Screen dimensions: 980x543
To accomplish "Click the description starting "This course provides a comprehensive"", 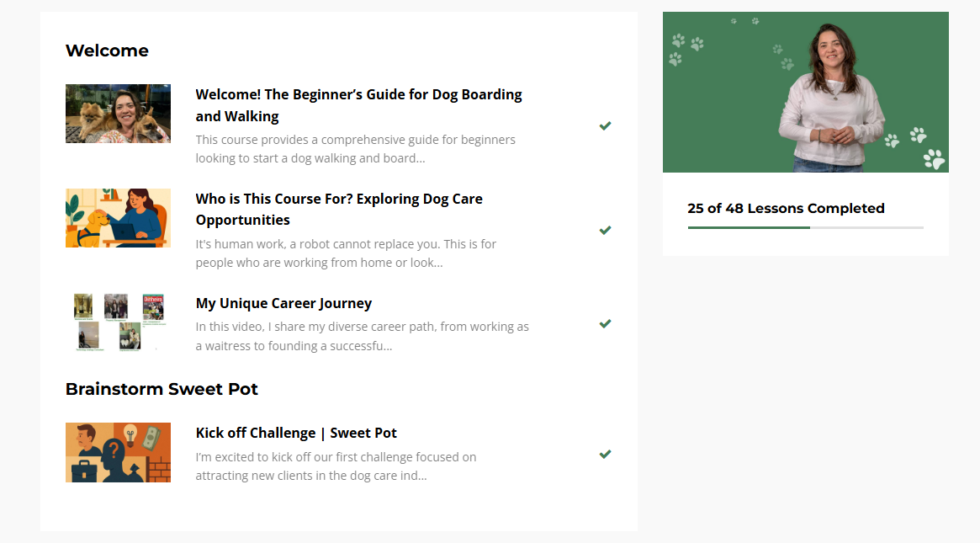I will coord(355,149).
